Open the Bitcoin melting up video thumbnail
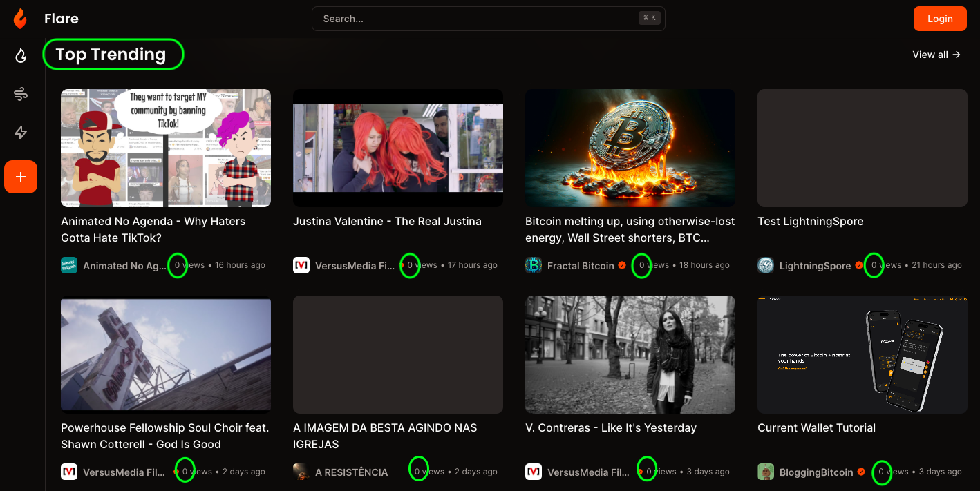This screenshot has width=980, height=491. point(630,148)
